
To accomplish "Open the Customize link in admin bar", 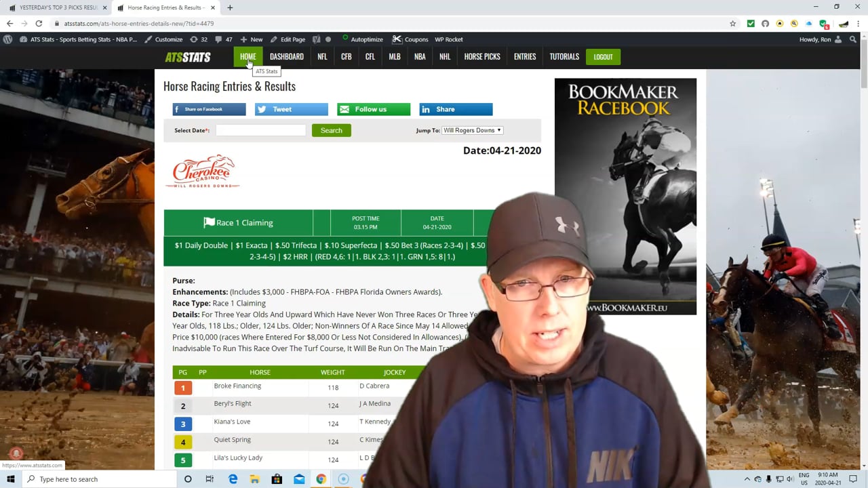I will (x=163, y=39).
